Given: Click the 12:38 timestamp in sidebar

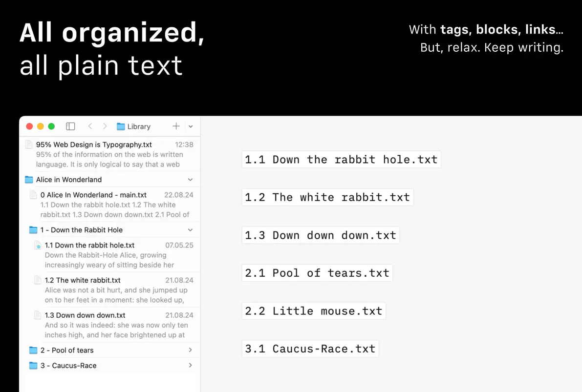Looking at the screenshot, I should click(184, 144).
